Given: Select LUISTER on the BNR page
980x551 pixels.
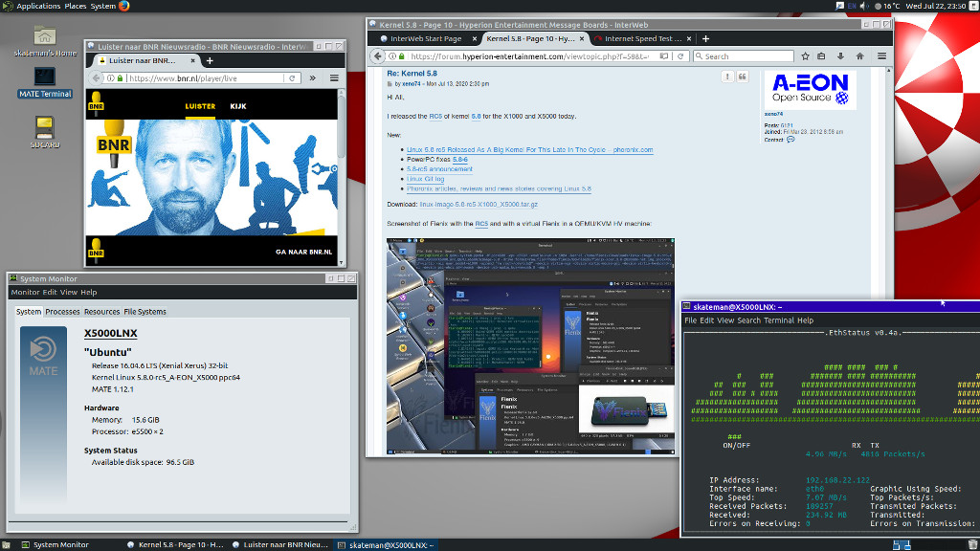Looking at the screenshot, I should (200, 106).
